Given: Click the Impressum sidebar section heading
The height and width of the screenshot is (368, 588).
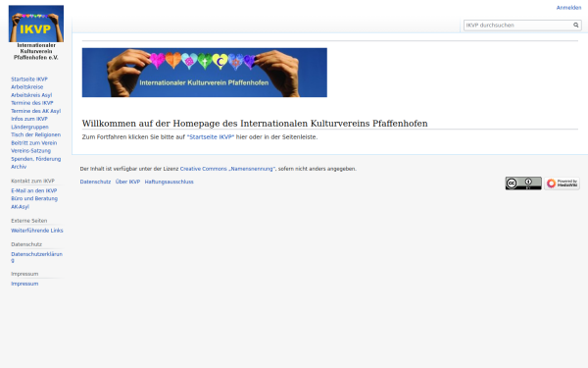Looking at the screenshot, I should pyautogui.click(x=24, y=274).
